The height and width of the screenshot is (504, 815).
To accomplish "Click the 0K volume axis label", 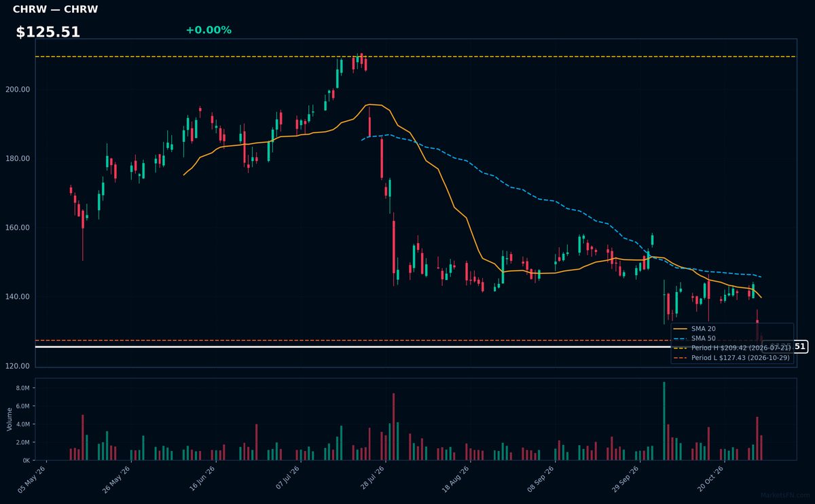I will (26, 461).
